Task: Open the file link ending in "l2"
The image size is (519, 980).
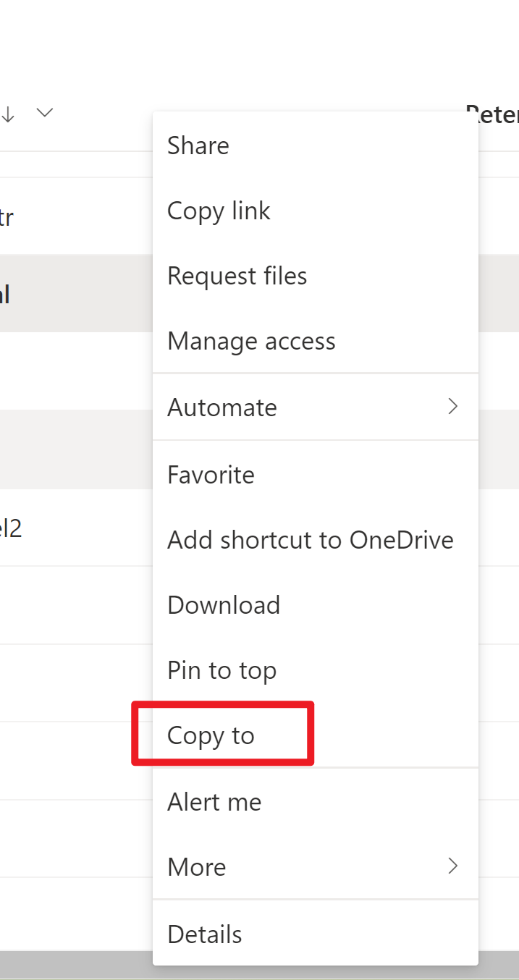Action: point(9,528)
